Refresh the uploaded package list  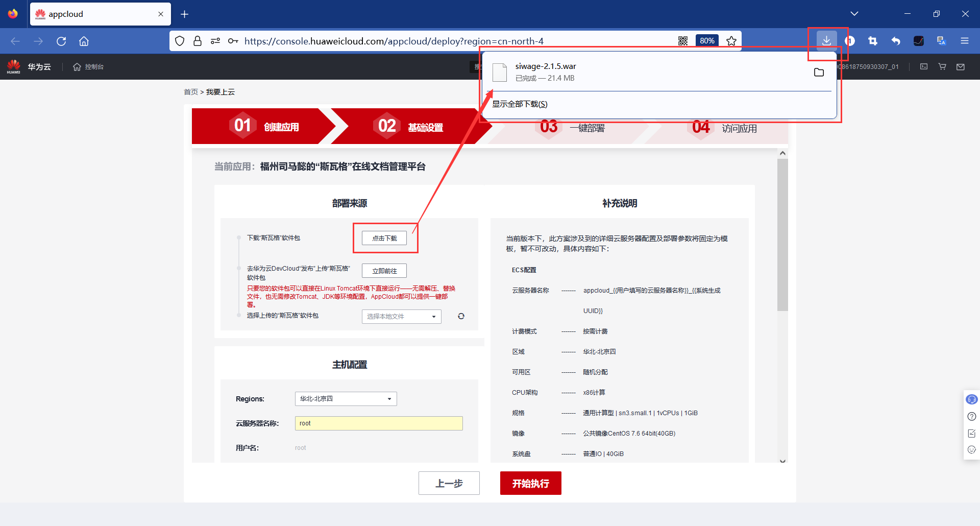(x=461, y=316)
